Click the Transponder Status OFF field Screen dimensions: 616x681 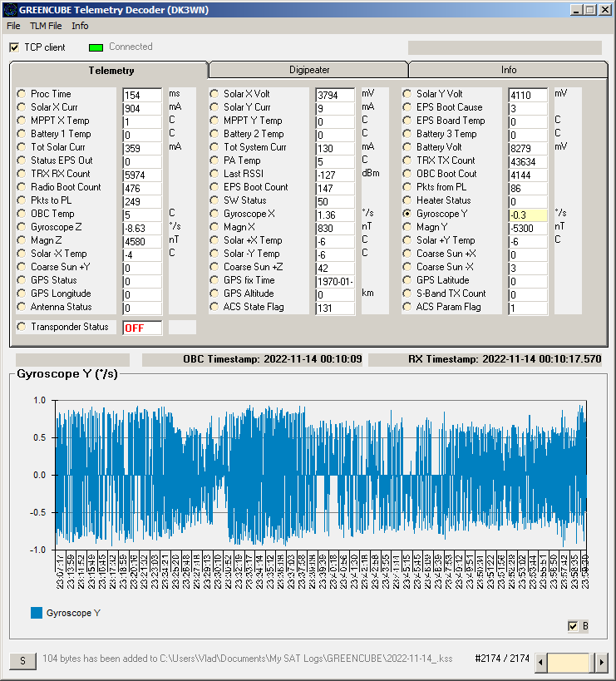click(x=142, y=328)
